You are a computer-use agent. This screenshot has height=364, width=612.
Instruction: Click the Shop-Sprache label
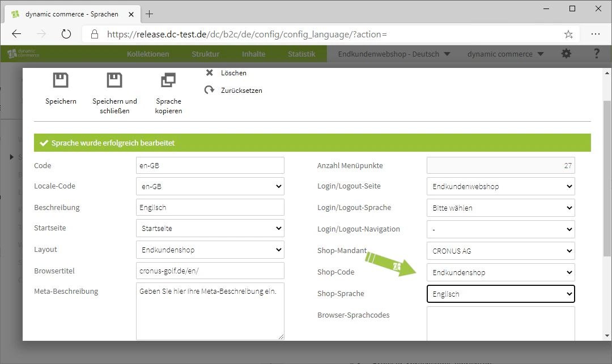coord(341,293)
